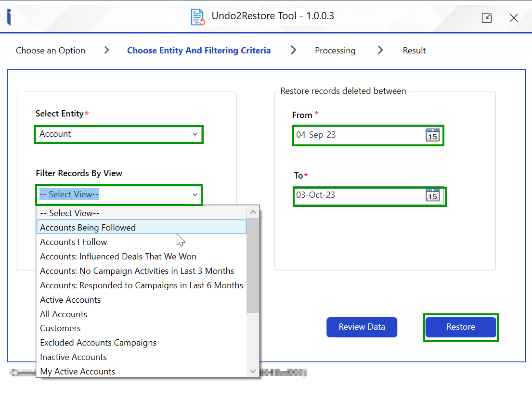Open the To date calendar picker icon

point(432,195)
